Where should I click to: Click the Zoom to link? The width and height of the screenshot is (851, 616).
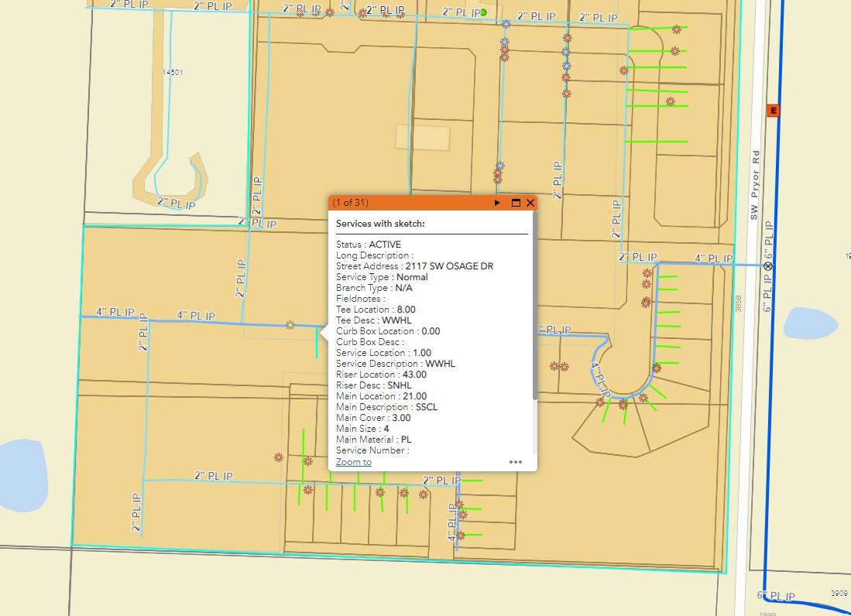tap(353, 462)
